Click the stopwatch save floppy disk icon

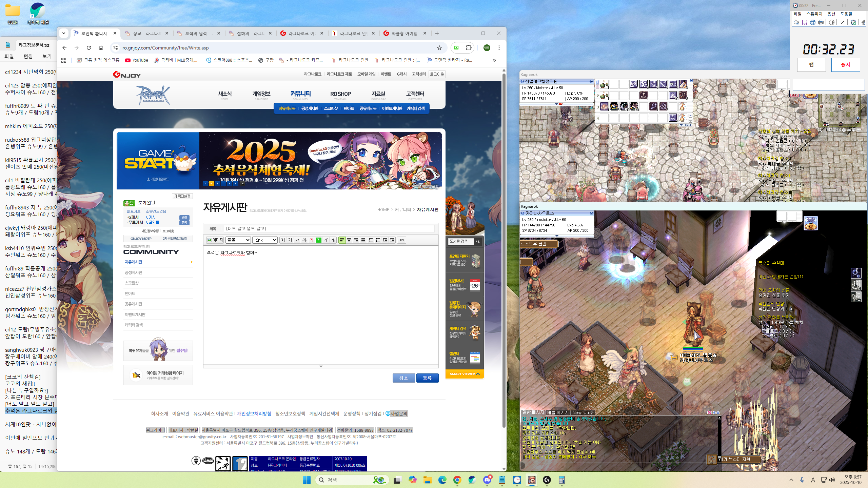[805, 22]
